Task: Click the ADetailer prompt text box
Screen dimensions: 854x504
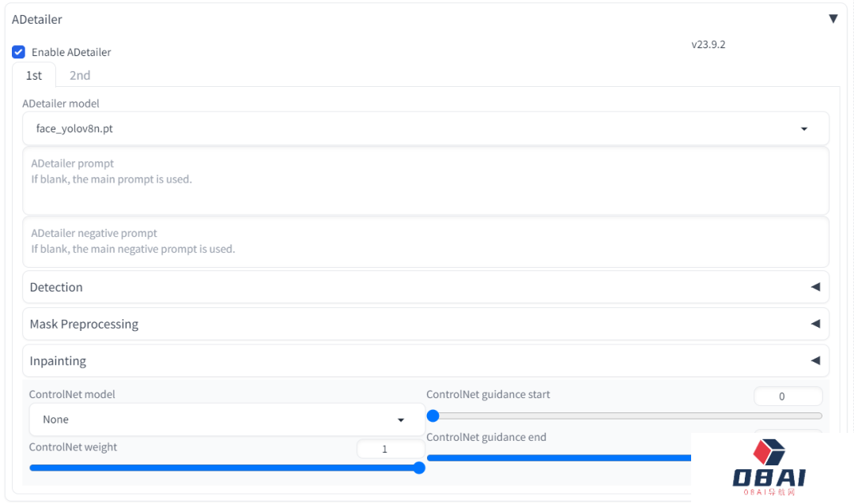Action: coord(426,181)
